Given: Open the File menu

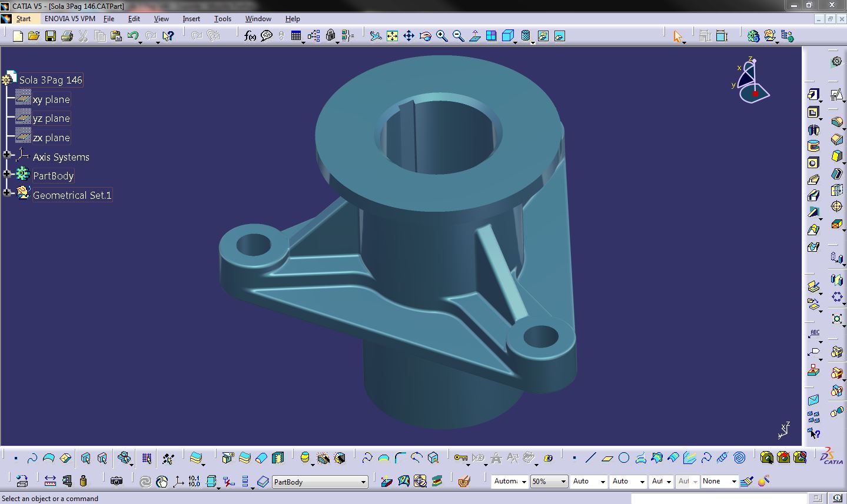Looking at the screenshot, I should [109, 19].
